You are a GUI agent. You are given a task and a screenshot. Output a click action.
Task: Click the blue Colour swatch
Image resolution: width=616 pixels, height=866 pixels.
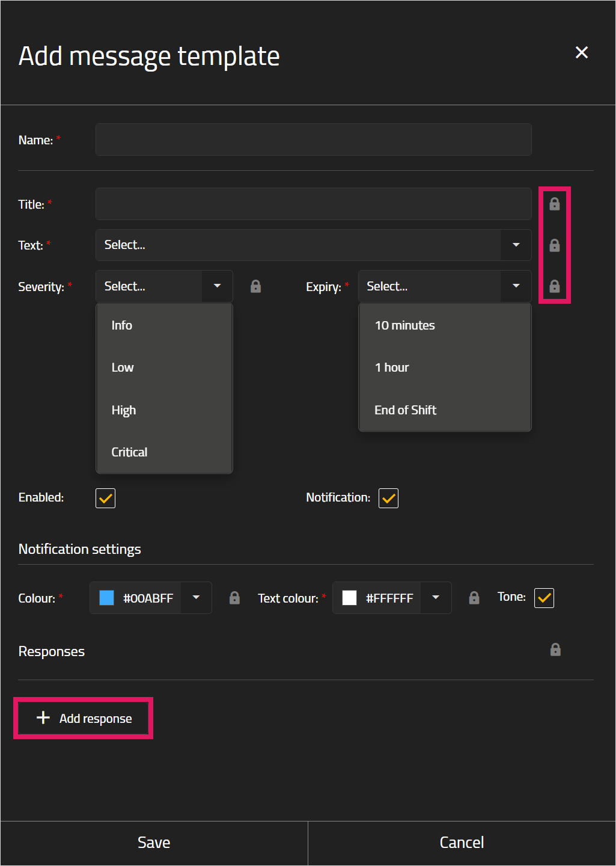point(106,598)
